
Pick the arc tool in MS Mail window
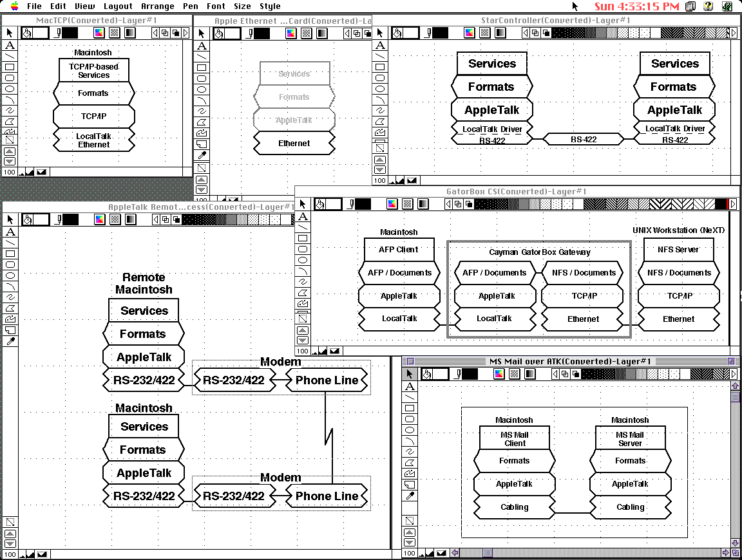(x=410, y=441)
